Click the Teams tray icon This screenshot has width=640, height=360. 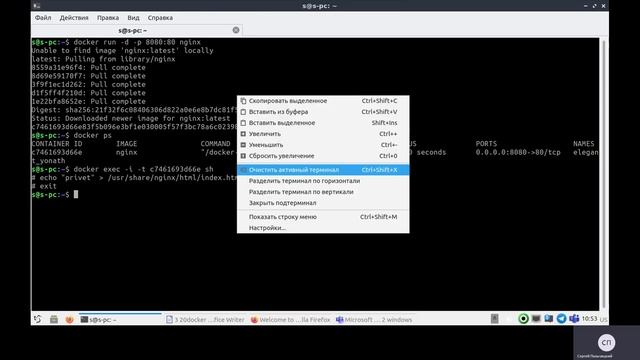point(574,319)
